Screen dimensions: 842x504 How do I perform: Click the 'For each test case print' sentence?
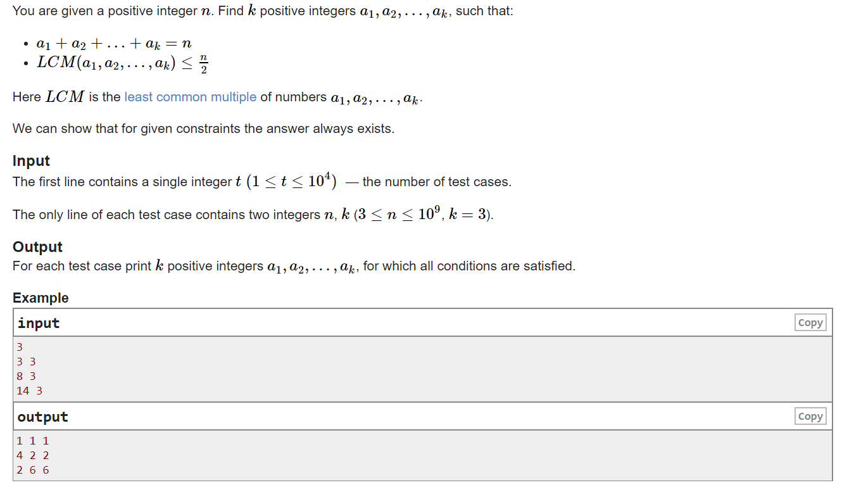pyautogui.click(x=294, y=266)
